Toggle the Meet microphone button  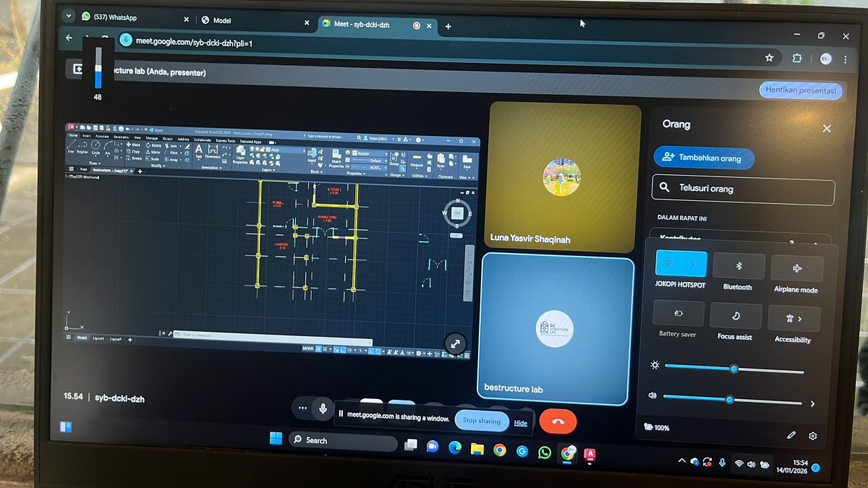[x=323, y=409]
